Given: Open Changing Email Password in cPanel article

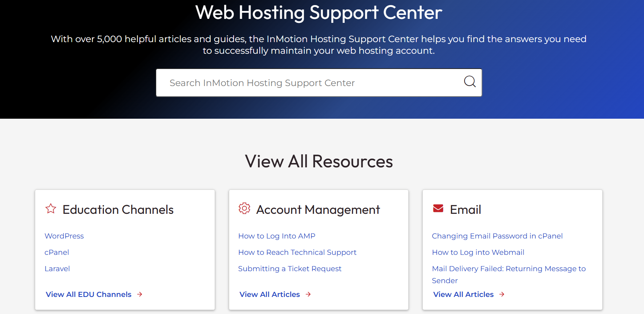Looking at the screenshot, I should click(497, 236).
